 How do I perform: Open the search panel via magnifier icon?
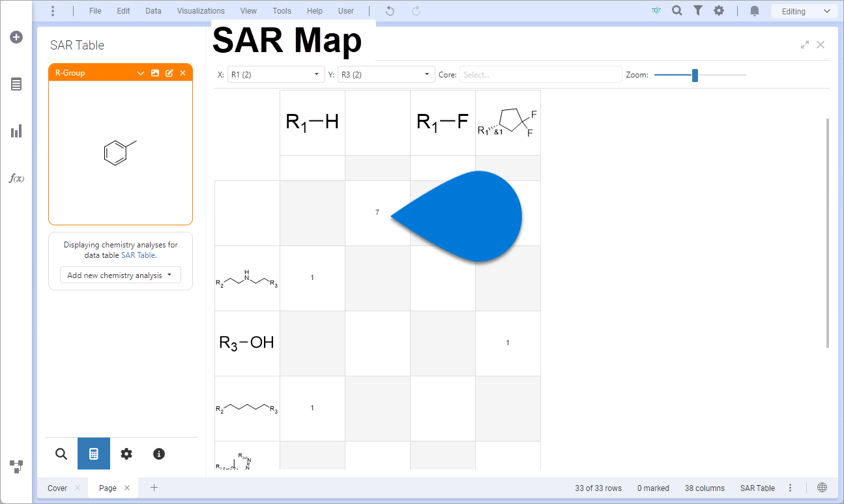(x=61, y=454)
